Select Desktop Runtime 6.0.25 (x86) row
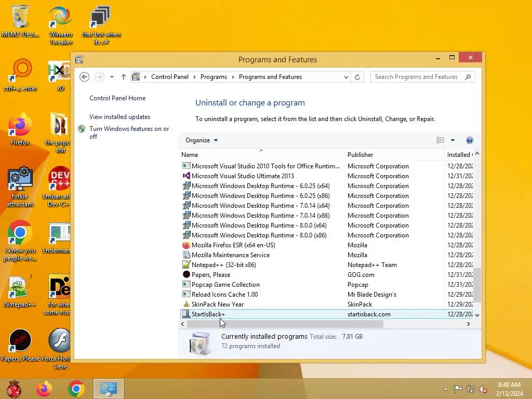 (x=326, y=196)
